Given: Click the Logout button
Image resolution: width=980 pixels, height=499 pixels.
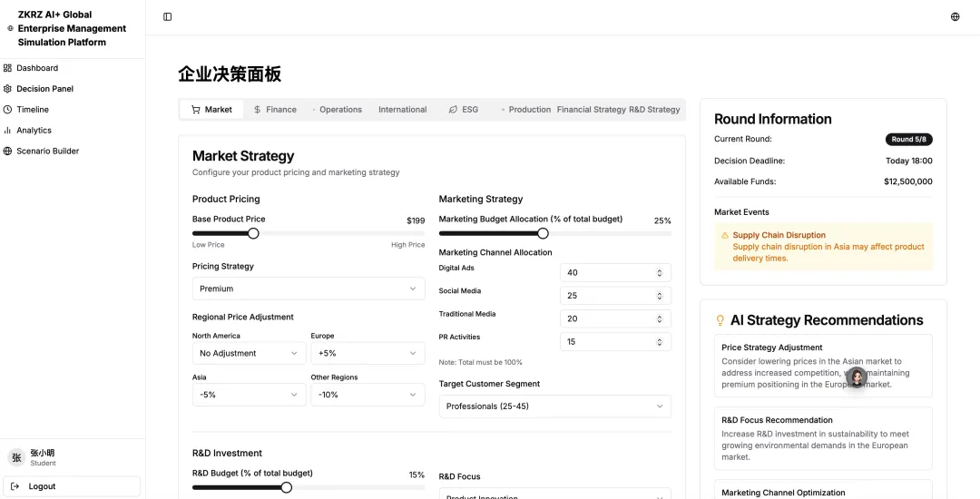Looking at the screenshot, I should pyautogui.click(x=72, y=486).
